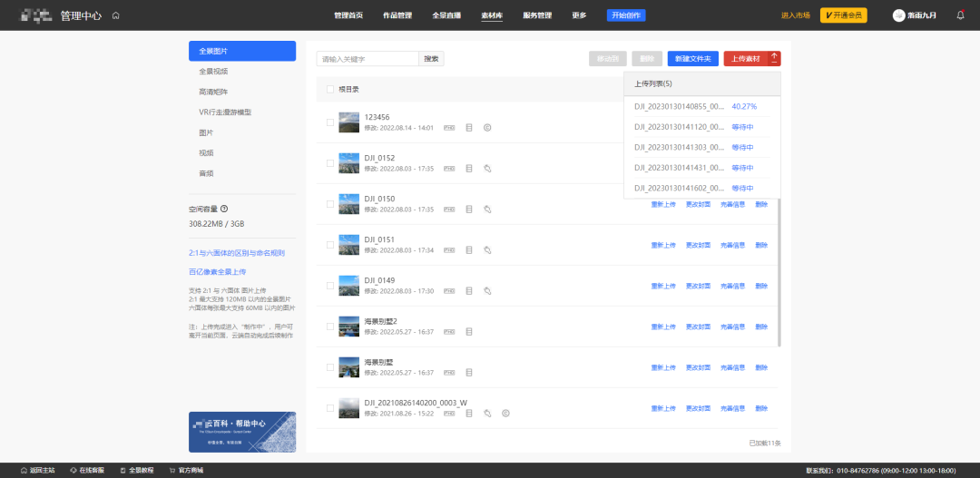Toggle the upload list arrow beside 上传素材
980x478 pixels.
coord(774,59)
